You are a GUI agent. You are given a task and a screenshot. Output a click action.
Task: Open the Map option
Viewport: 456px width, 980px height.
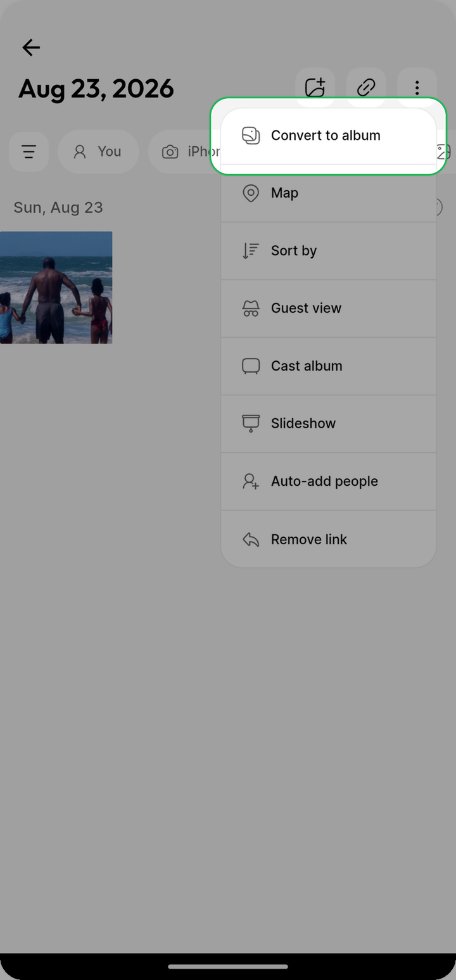[x=328, y=193]
